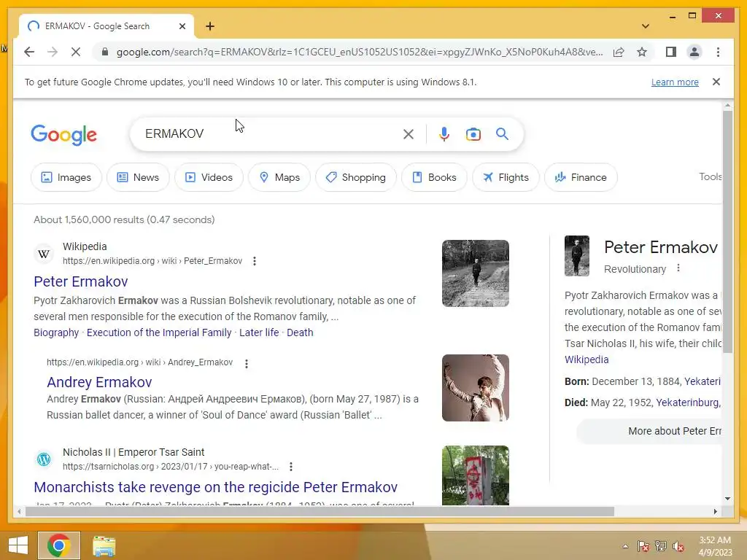Submit search with magnifying glass icon

(502, 134)
